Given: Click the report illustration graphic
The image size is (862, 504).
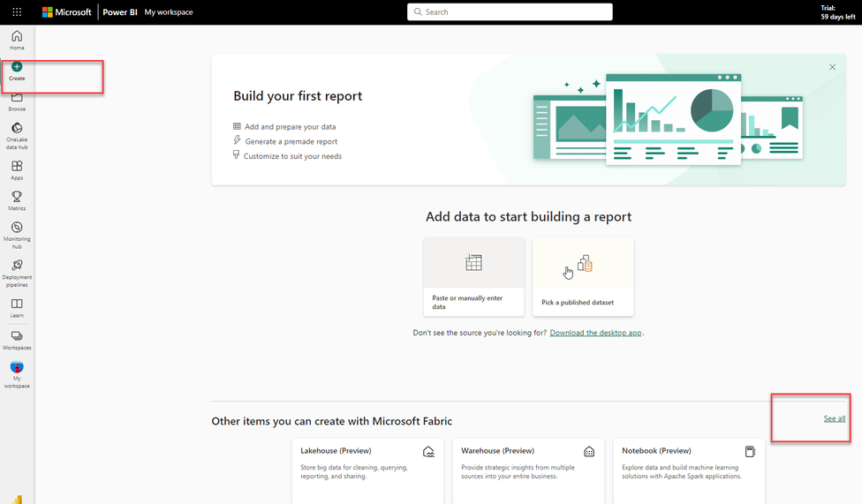Looking at the screenshot, I should 668,119.
